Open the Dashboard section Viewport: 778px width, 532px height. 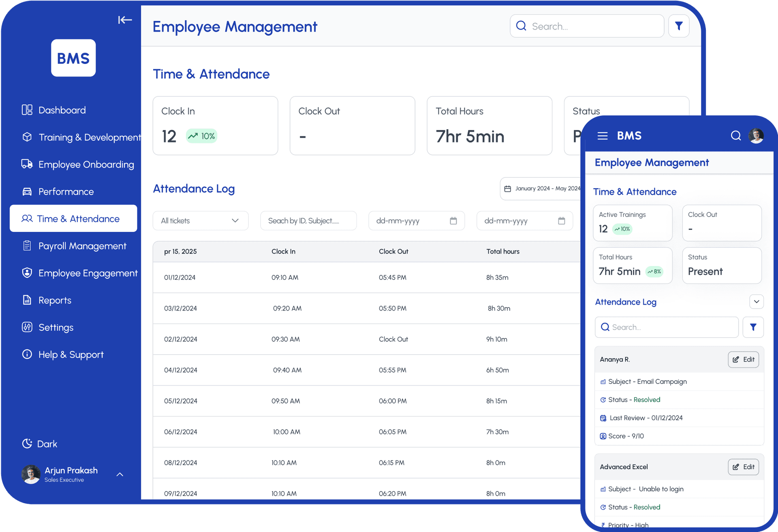click(x=62, y=110)
